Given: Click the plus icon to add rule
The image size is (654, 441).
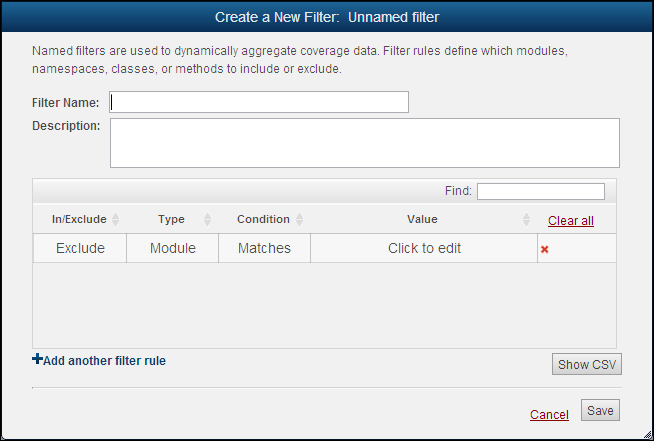Looking at the screenshot, I should click(38, 360).
